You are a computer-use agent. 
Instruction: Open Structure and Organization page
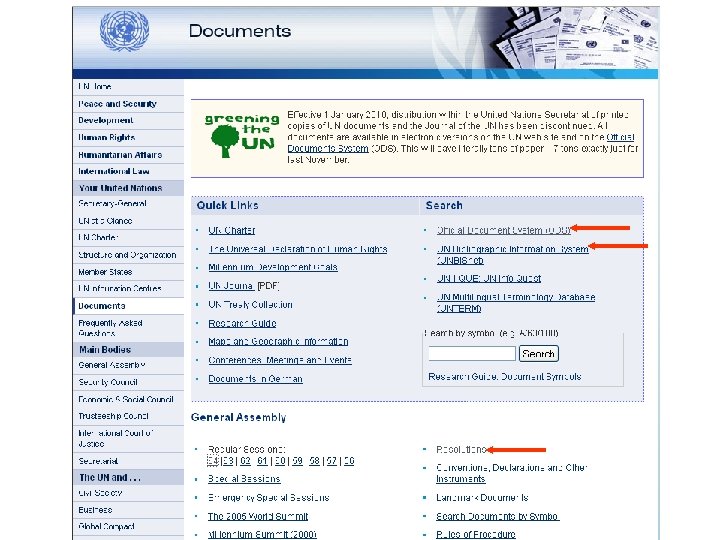click(127, 255)
